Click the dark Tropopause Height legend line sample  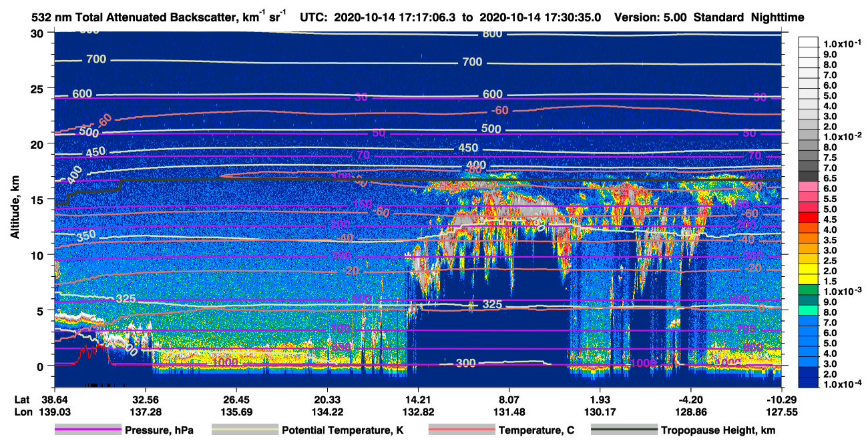pyautogui.click(x=624, y=430)
